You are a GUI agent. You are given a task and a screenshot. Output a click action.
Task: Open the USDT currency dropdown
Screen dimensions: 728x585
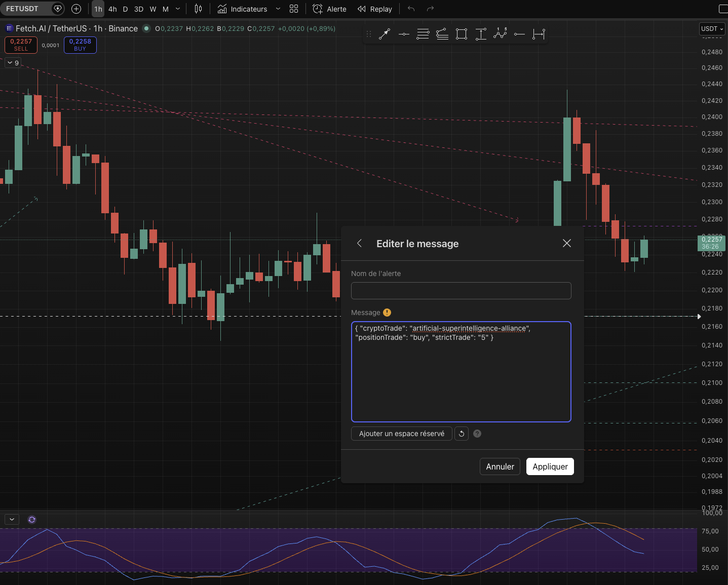[x=712, y=29]
